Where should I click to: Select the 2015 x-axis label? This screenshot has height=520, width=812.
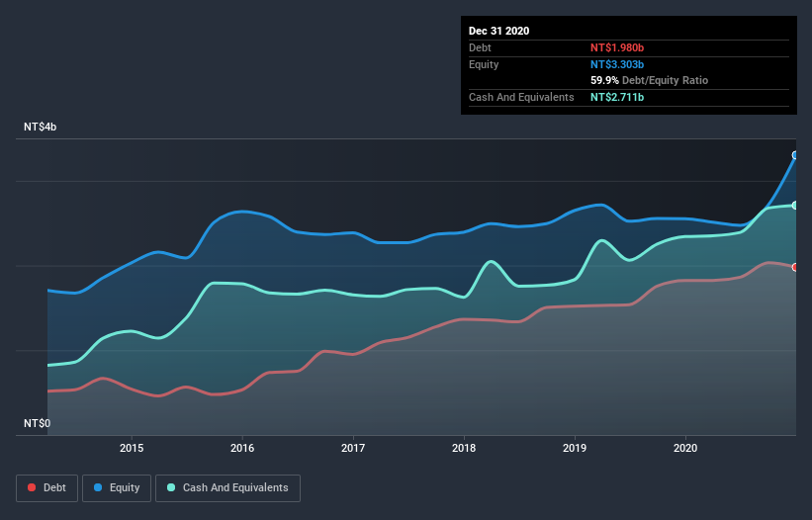coord(132,448)
